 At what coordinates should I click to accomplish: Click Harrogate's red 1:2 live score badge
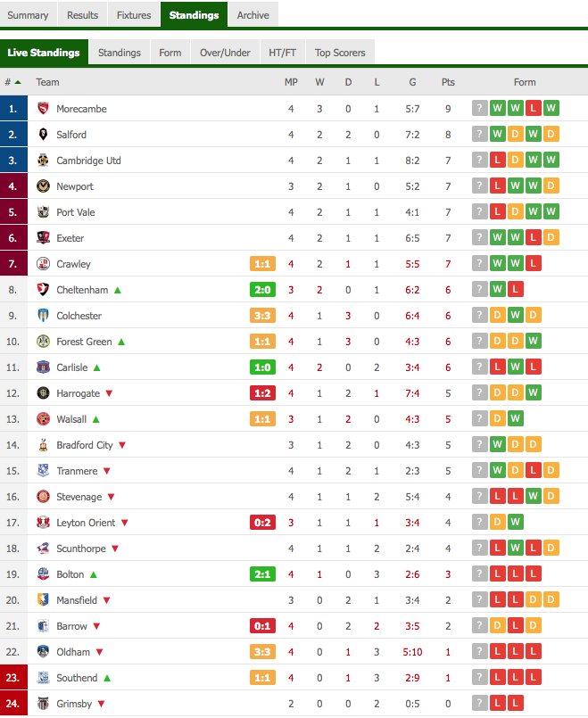pos(262,392)
